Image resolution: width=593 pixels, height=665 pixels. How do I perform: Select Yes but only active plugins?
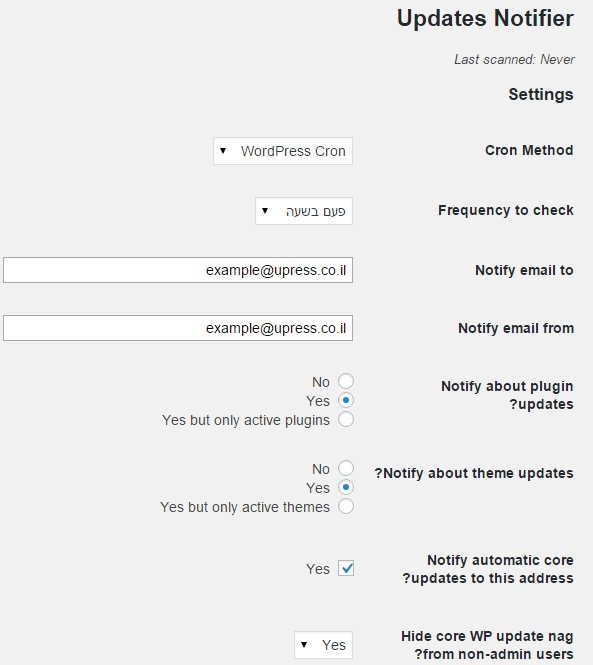pyautogui.click(x=346, y=419)
